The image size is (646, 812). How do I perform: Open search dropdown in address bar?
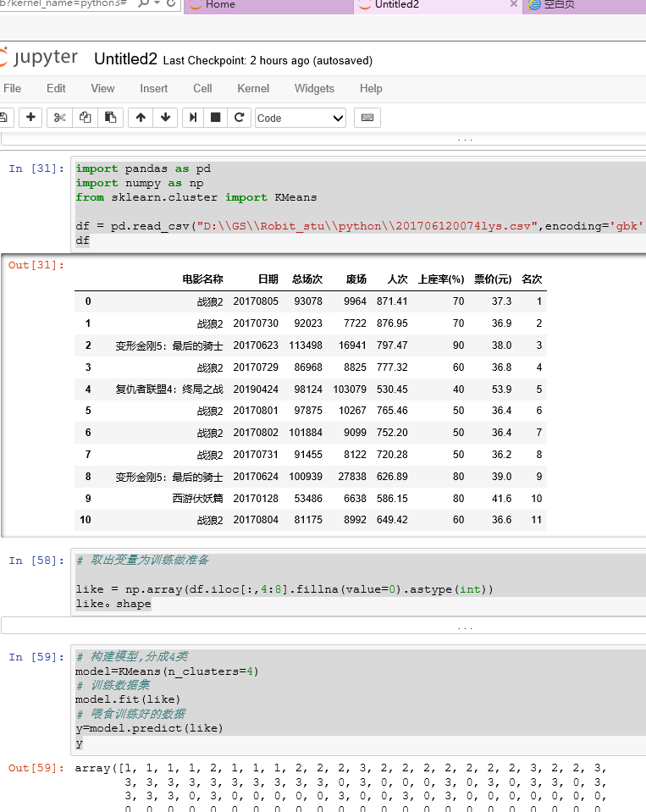click(x=157, y=3)
